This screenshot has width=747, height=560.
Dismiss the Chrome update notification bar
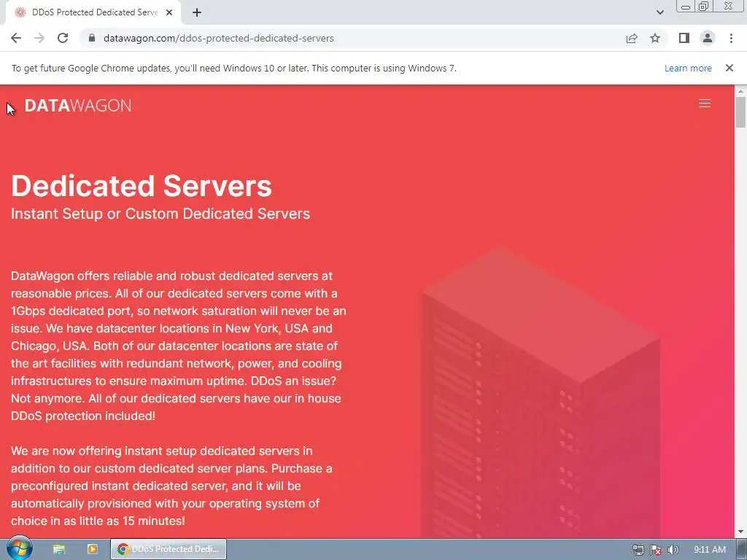pyautogui.click(x=729, y=68)
